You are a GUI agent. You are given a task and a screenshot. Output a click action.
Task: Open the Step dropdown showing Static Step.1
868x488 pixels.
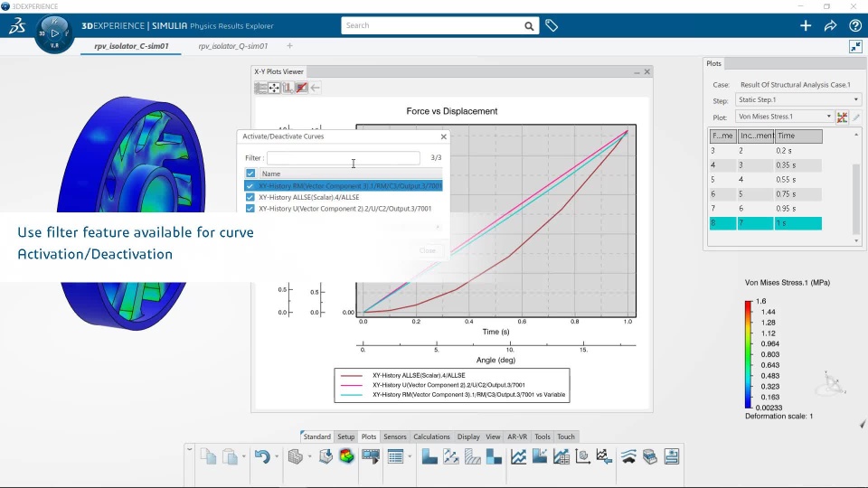(x=798, y=99)
